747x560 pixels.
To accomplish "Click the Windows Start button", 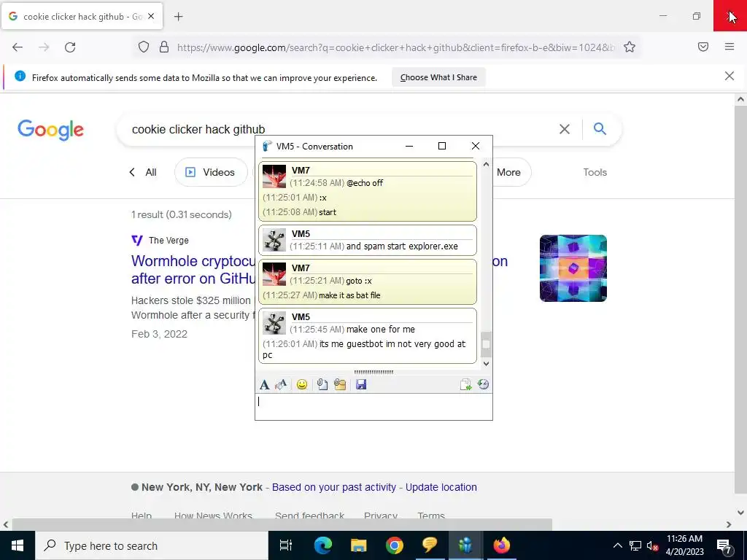I will [18, 545].
